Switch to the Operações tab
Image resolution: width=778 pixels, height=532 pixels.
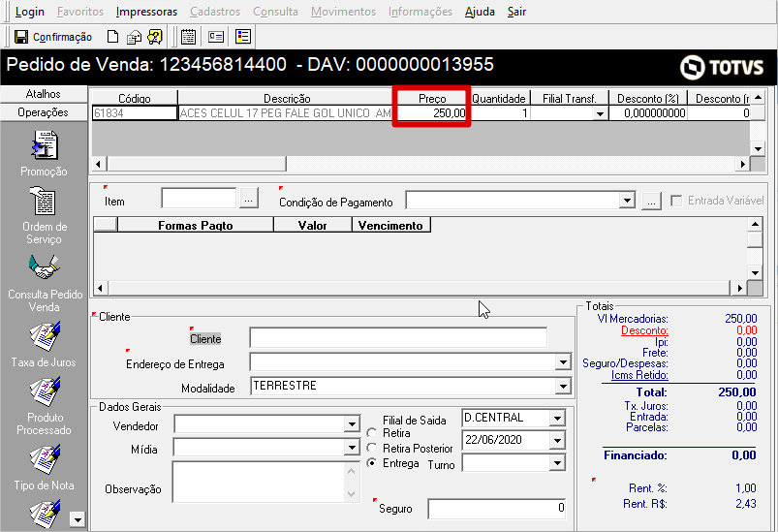44,112
